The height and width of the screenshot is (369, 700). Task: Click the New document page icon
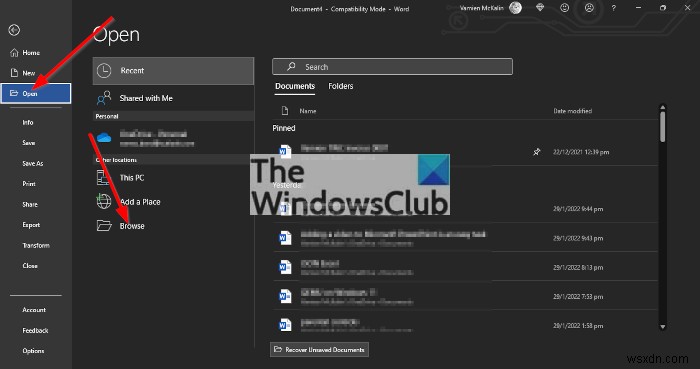[14, 72]
